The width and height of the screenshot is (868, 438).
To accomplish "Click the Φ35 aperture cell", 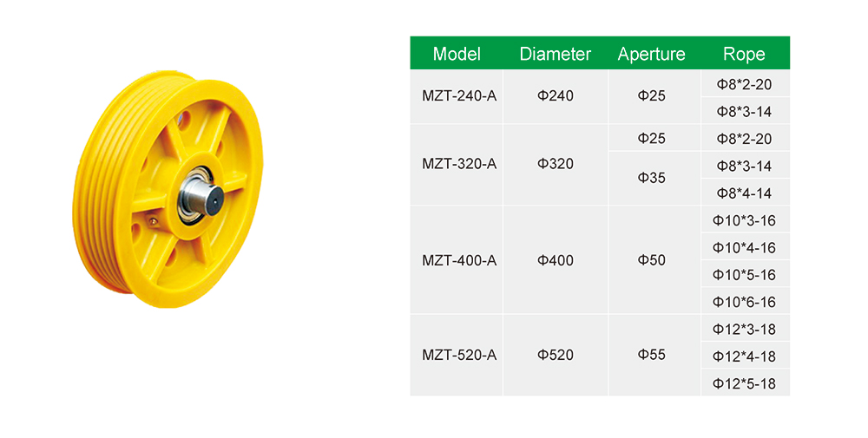I will click(x=652, y=178).
